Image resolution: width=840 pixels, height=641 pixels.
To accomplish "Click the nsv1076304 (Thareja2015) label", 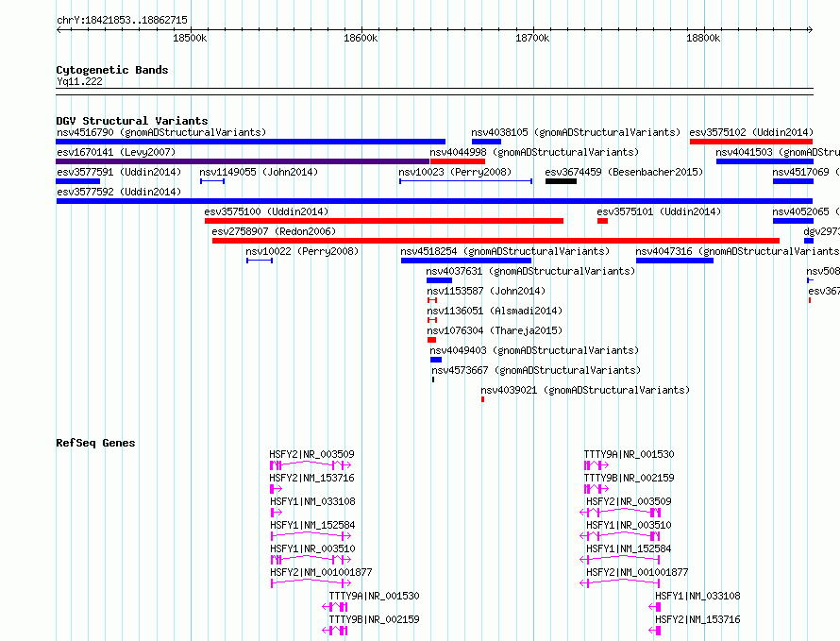I will [495, 330].
